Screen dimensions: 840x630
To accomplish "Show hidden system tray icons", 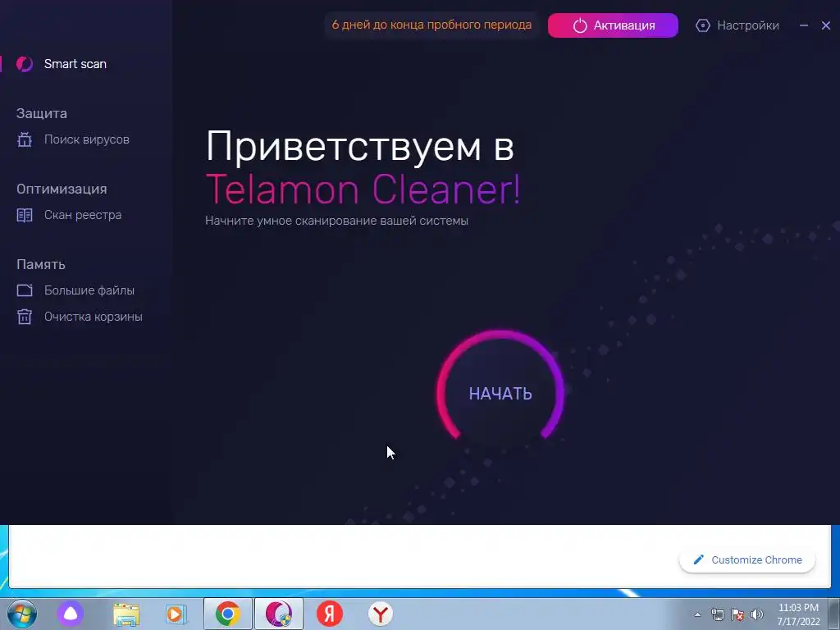I will [697, 614].
